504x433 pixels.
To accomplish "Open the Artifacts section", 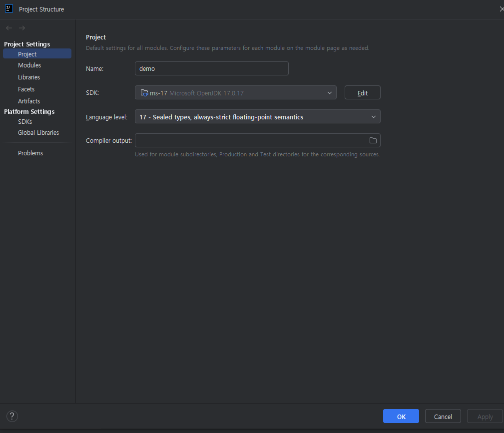I will 29,101.
